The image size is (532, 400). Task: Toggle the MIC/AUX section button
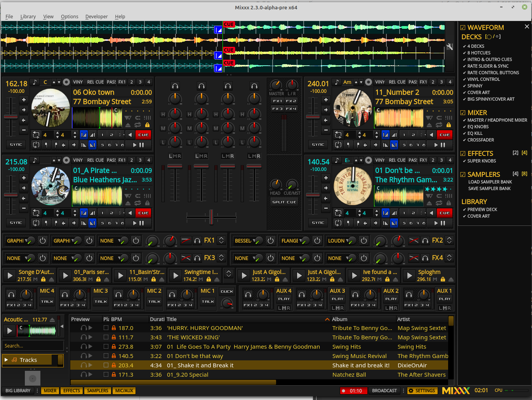pyautogui.click(x=124, y=391)
